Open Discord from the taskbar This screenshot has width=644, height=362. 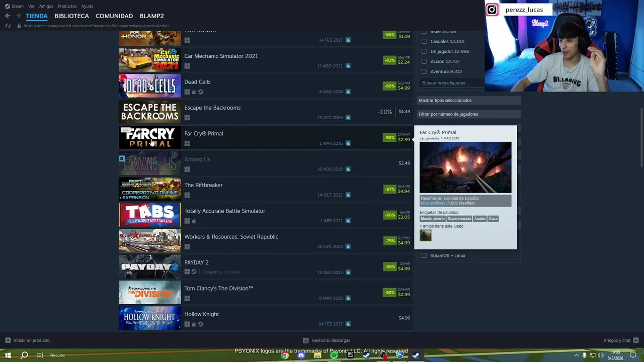[x=301, y=355]
